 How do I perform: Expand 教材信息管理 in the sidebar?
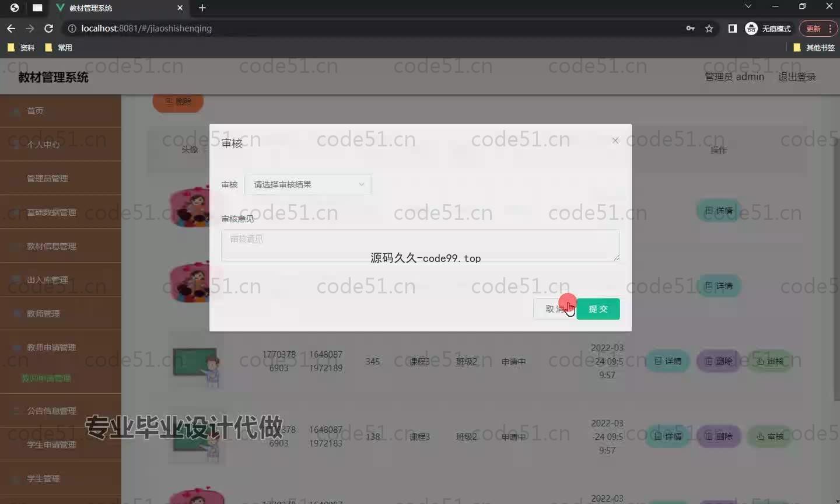pos(61,246)
